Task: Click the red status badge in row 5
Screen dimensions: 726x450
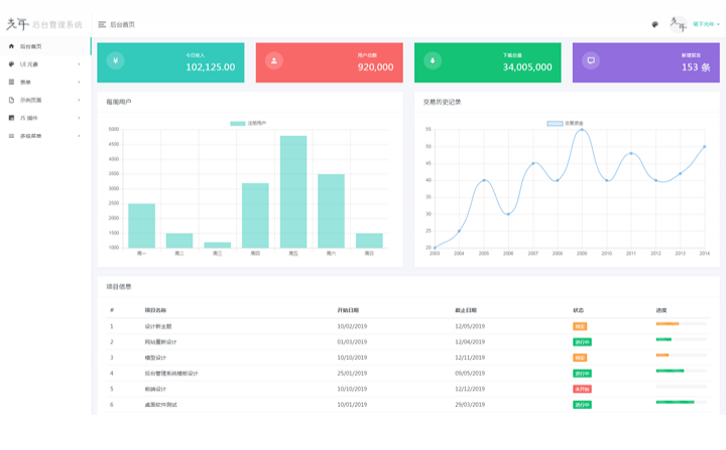Action: [582, 389]
